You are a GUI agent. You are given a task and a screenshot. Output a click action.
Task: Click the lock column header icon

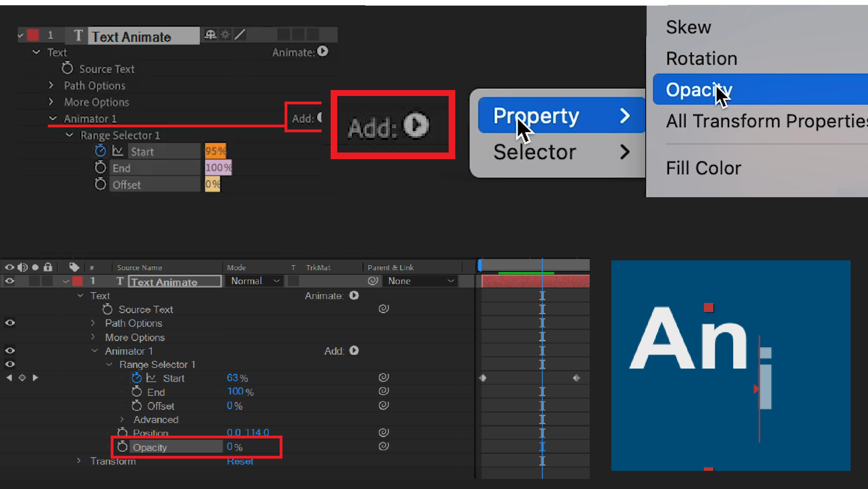[48, 267]
